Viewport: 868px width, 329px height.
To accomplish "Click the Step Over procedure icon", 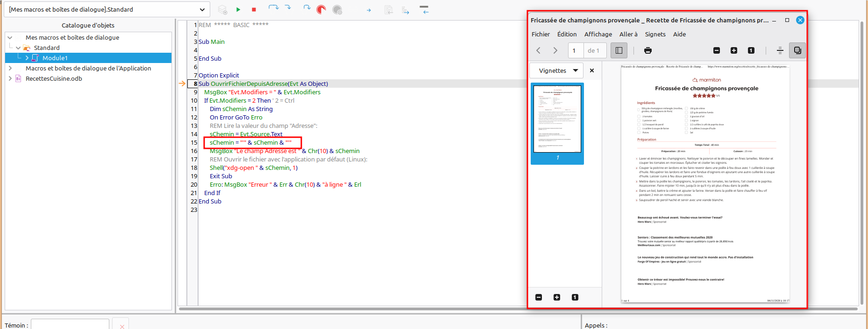I will tap(273, 8).
